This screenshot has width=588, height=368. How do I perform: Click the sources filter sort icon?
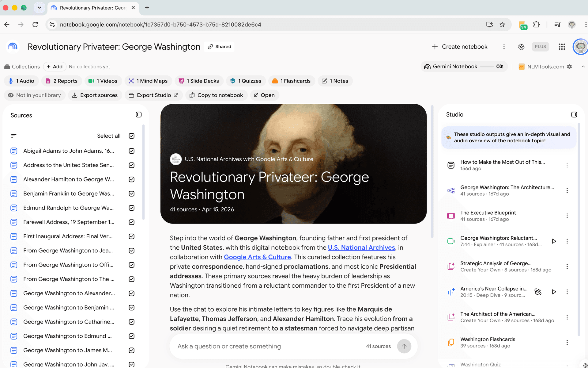14,136
